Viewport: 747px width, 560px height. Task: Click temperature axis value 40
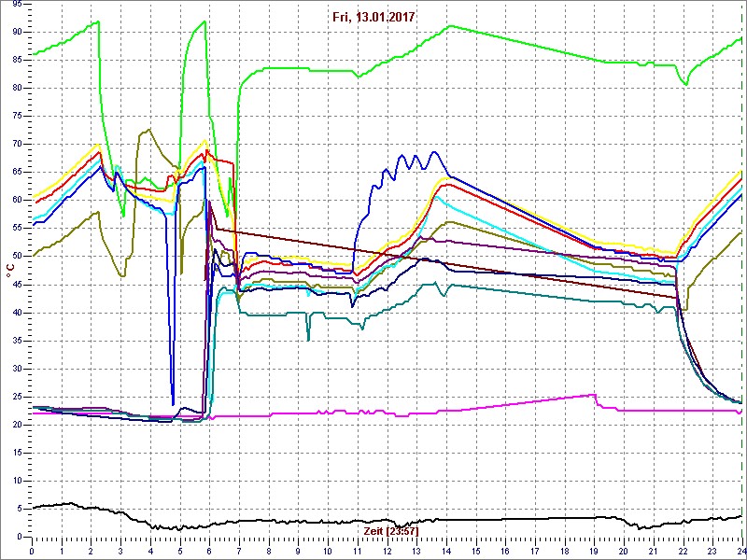pos(17,313)
